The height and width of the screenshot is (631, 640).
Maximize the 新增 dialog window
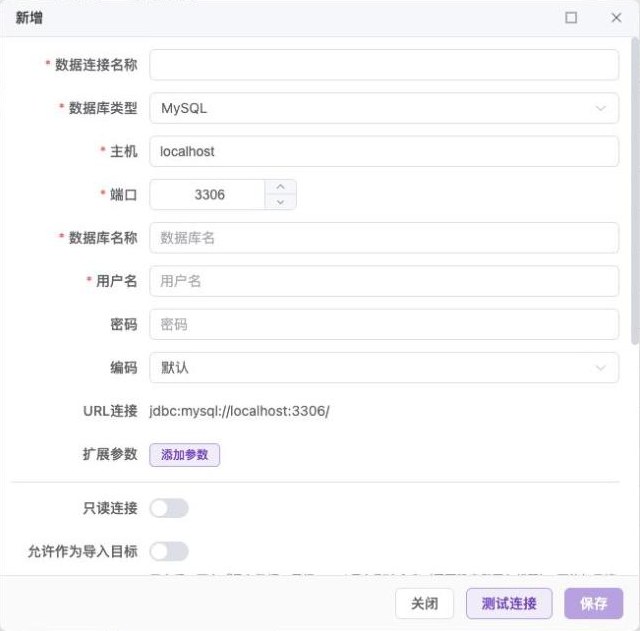pyautogui.click(x=571, y=18)
